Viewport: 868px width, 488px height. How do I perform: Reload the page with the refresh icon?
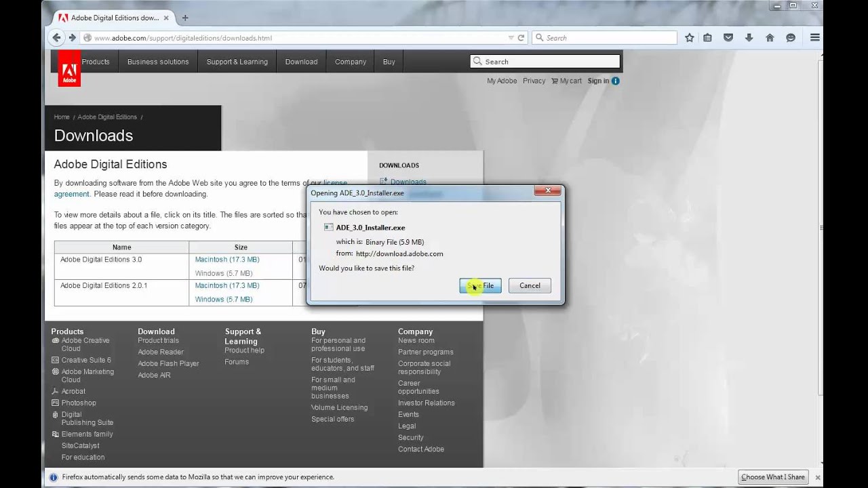tap(521, 38)
